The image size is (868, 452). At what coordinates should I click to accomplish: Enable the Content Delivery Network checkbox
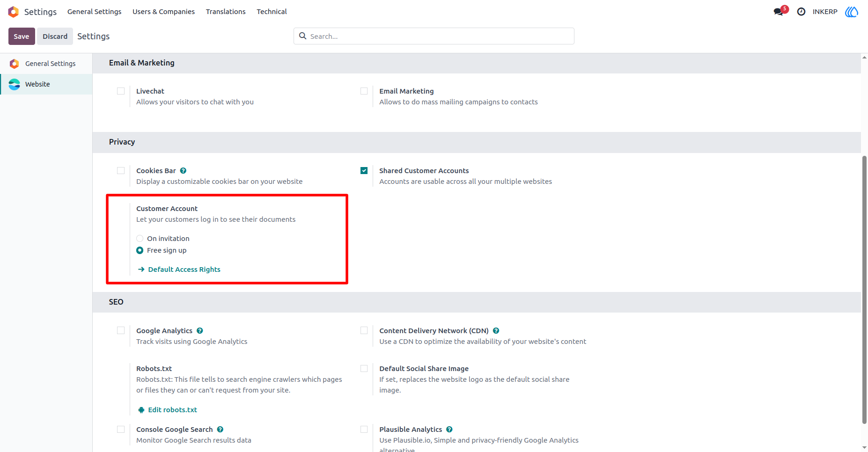tap(364, 331)
